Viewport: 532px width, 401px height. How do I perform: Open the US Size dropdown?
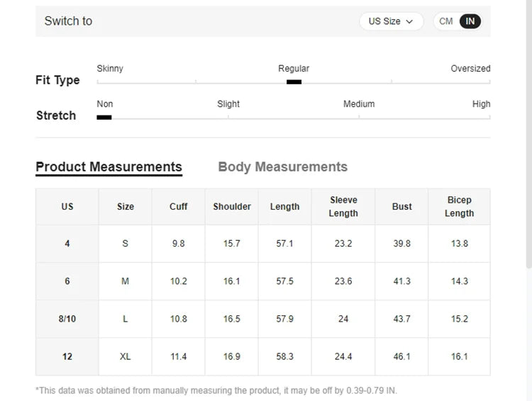[391, 21]
